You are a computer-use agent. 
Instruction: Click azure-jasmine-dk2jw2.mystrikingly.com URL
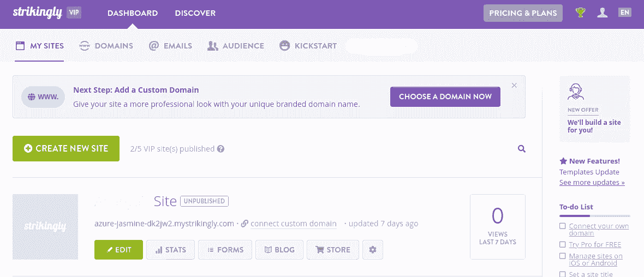pyautogui.click(x=164, y=224)
